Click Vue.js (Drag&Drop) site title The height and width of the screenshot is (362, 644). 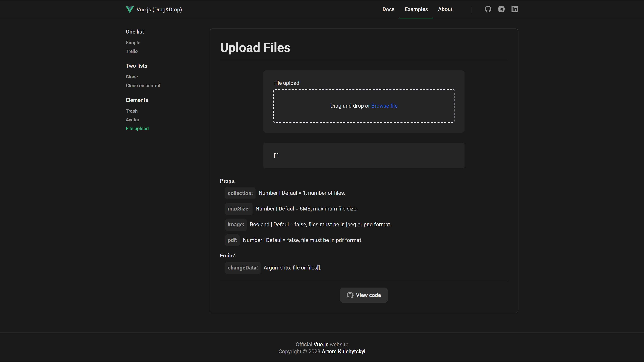pos(159,10)
